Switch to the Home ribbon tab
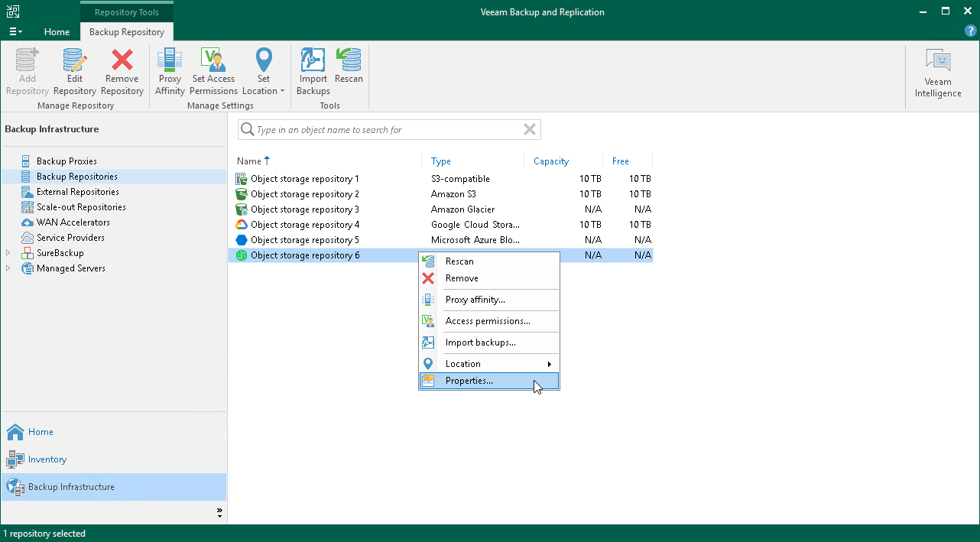The height and width of the screenshot is (542, 980). 57,32
